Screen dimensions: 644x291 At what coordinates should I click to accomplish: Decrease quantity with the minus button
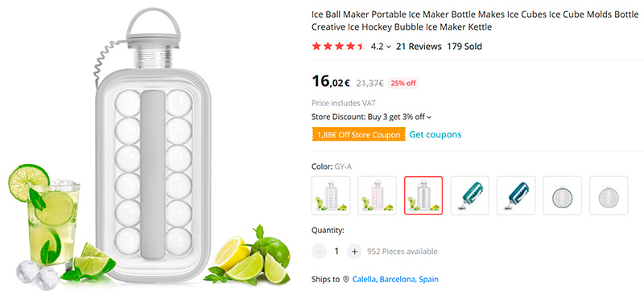tap(319, 252)
